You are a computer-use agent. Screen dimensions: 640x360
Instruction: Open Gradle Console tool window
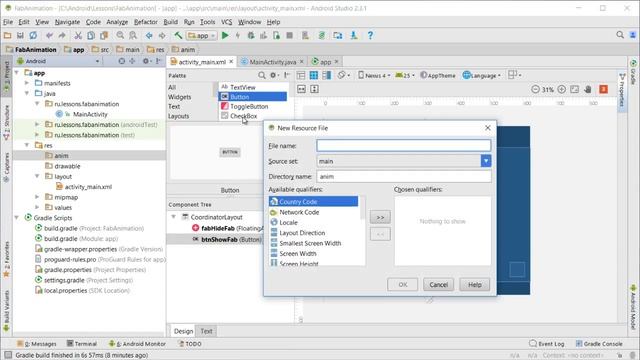[x=599, y=344]
